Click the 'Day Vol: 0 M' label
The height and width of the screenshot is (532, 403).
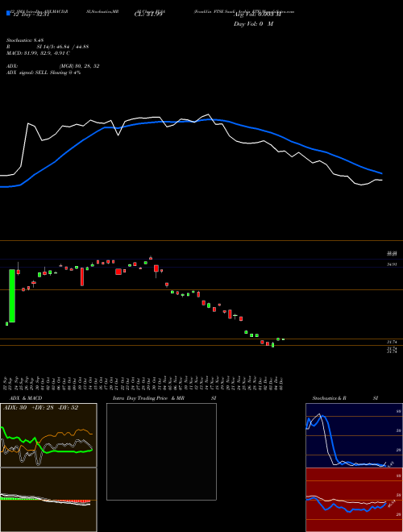click(x=253, y=24)
